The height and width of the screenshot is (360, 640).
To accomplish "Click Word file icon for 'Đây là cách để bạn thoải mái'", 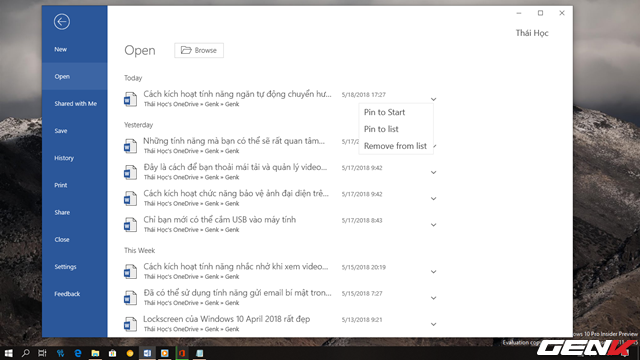I will (130, 172).
